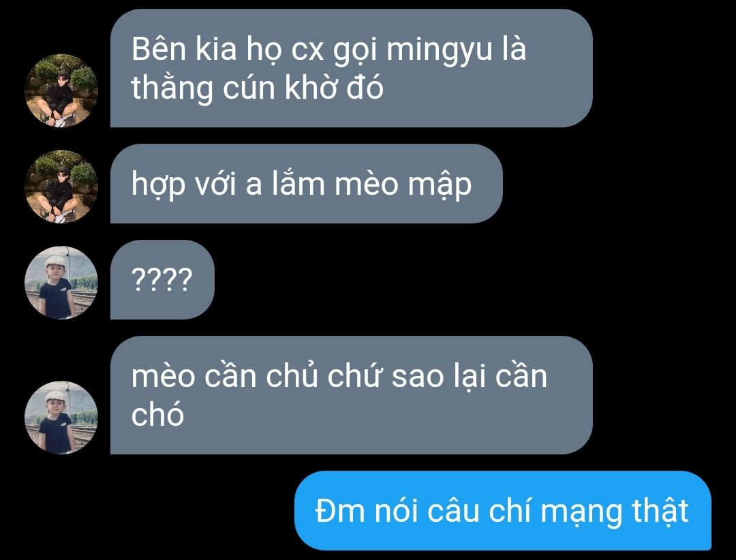This screenshot has width=736, height=560.
Task: Click the word "Đm" in the blue bubble
Action: 340,511
